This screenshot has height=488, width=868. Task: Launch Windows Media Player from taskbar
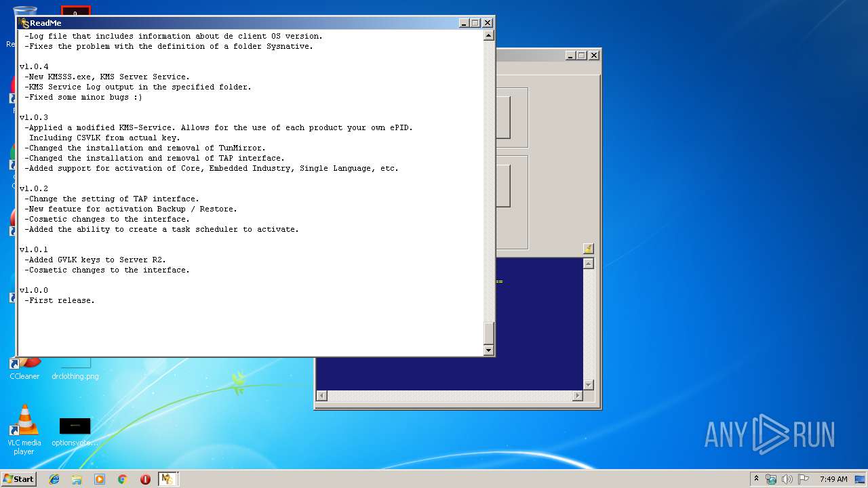tap(100, 479)
